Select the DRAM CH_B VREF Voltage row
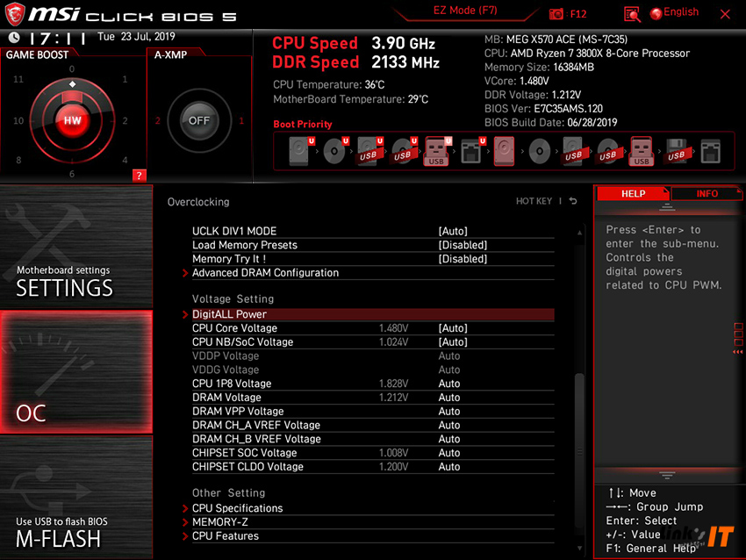The height and width of the screenshot is (560, 746). [x=373, y=439]
